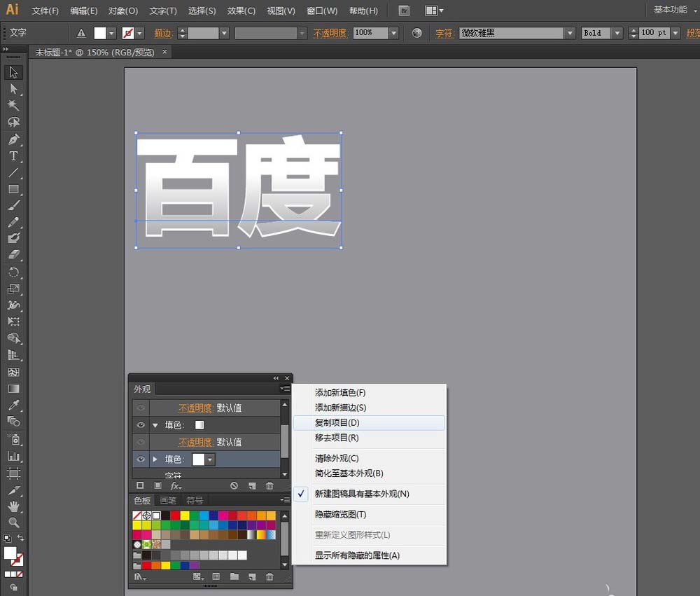Select the Line Segment tool

13,172
